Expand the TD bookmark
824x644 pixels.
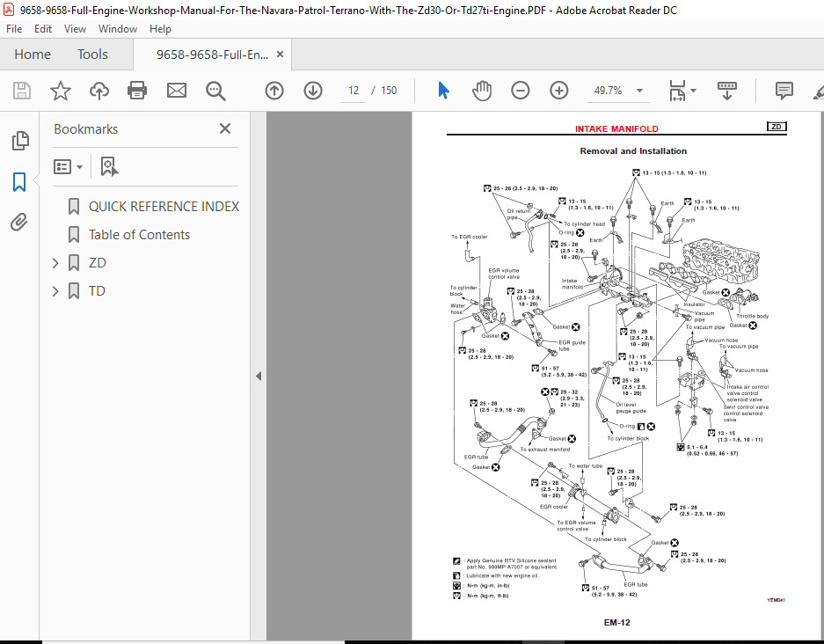55,291
